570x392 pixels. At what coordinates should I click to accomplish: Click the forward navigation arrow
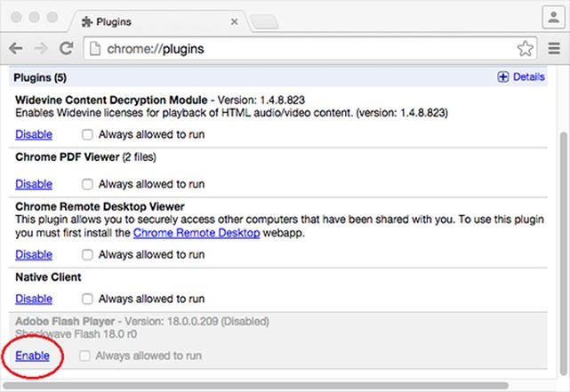click(x=41, y=48)
